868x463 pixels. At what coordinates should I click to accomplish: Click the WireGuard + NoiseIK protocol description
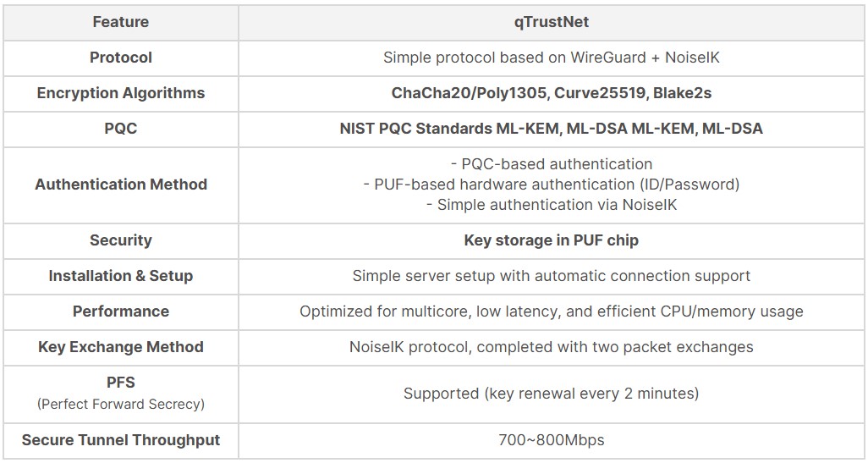pos(551,58)
